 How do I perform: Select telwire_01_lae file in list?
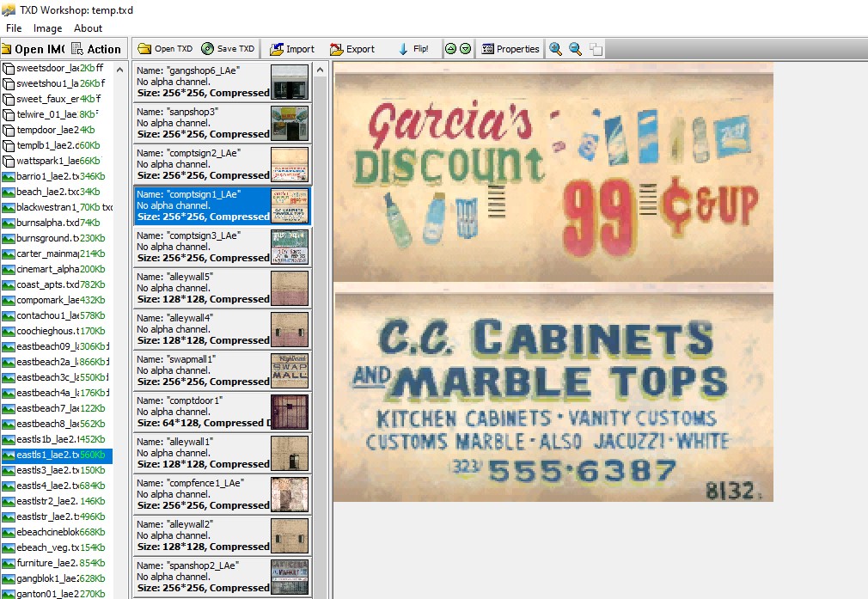tap(57, 114)
